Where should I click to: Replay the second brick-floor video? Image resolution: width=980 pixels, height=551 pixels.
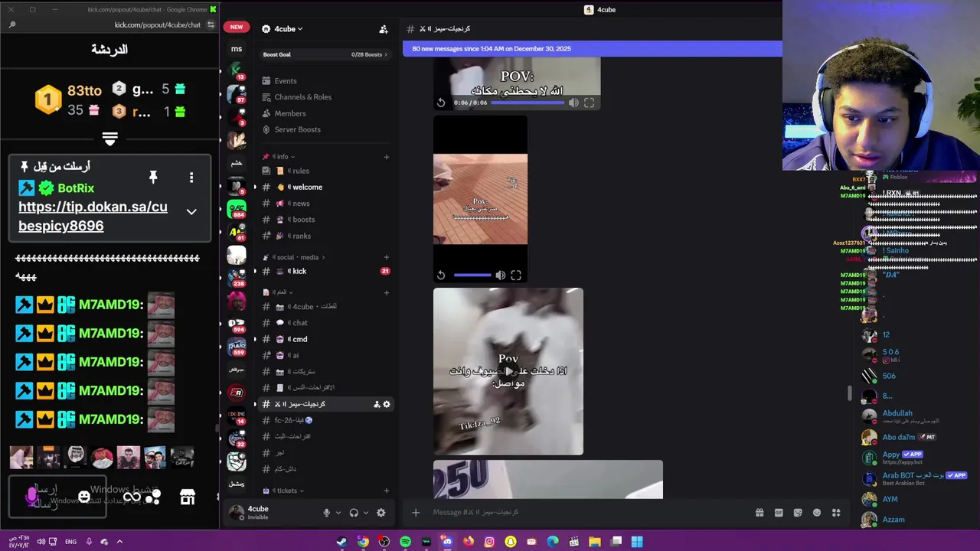[x=441, y=275]
